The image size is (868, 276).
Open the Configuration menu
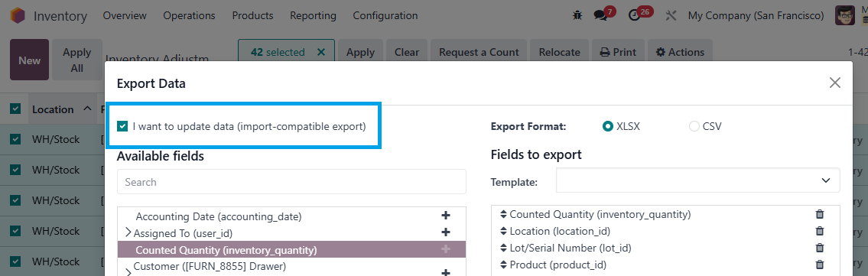[x=385, y=15]
